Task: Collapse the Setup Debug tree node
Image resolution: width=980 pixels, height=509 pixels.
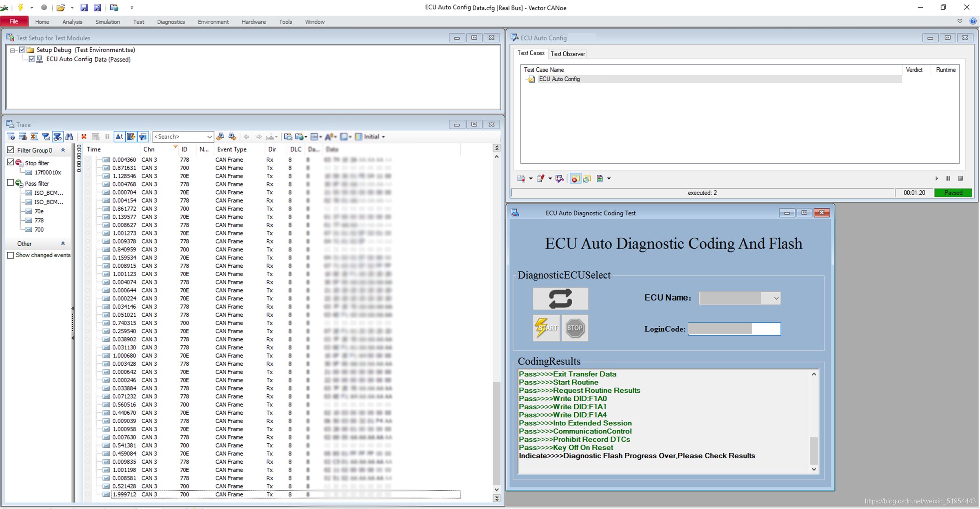Action: coord(13,50)
